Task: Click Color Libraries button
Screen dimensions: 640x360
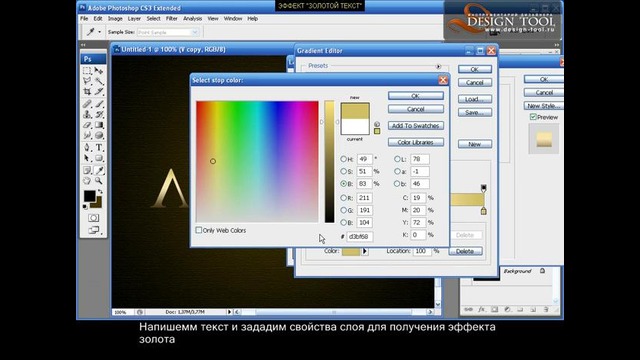Action: tap(416, 142)
